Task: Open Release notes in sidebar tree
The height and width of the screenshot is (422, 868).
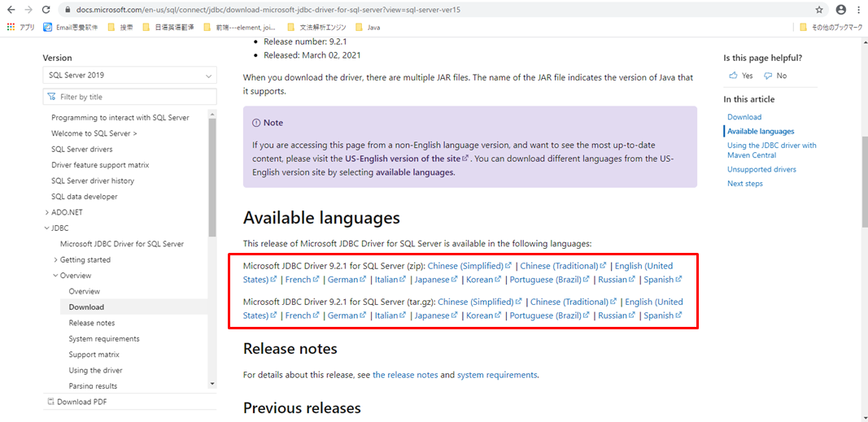Action: click(92, 323)
